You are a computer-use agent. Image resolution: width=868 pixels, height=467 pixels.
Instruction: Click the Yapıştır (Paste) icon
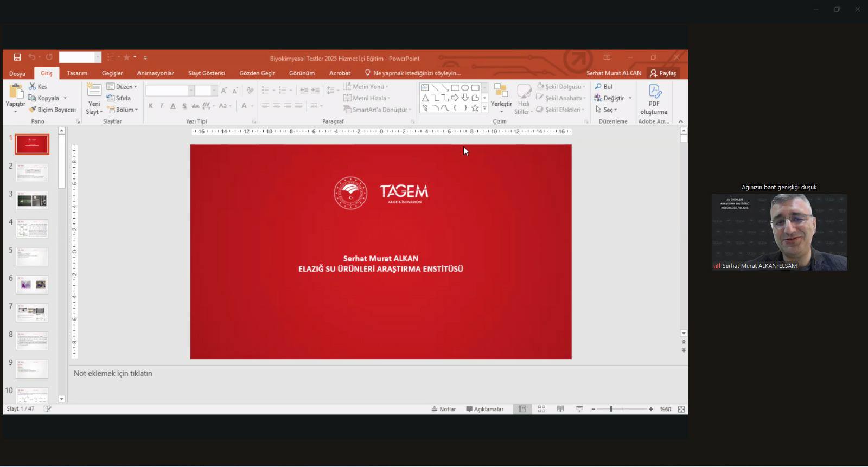click(16, 92)
